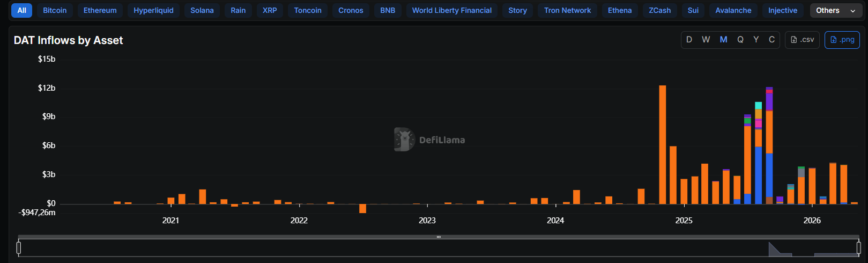Click the negative orange bar in mid-2022

click(x=363, y=208)
